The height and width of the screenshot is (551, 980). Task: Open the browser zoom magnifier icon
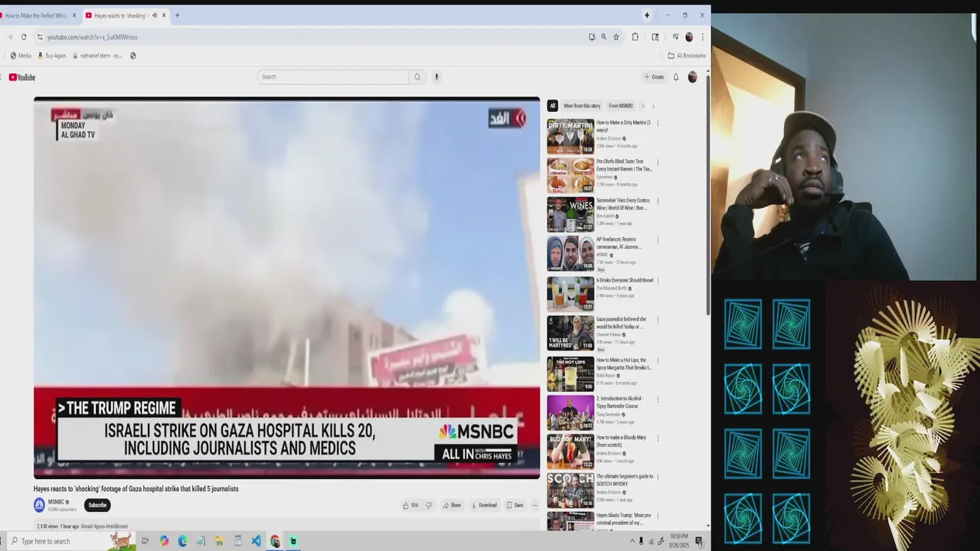point(603,37)
